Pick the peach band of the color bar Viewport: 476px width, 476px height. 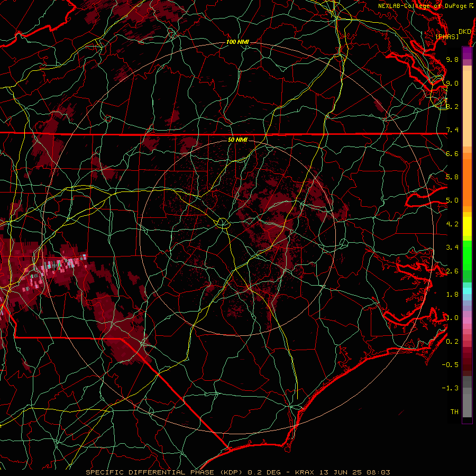(x=467, y=108)
